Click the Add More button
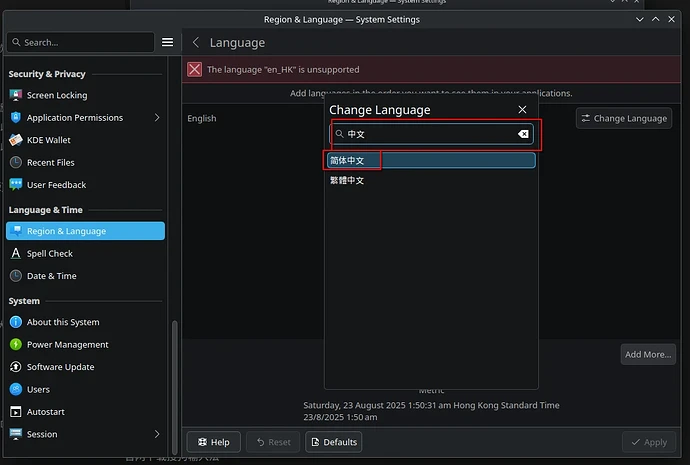The width and height of the screenshot is (690, 465). tap(647, 354)
